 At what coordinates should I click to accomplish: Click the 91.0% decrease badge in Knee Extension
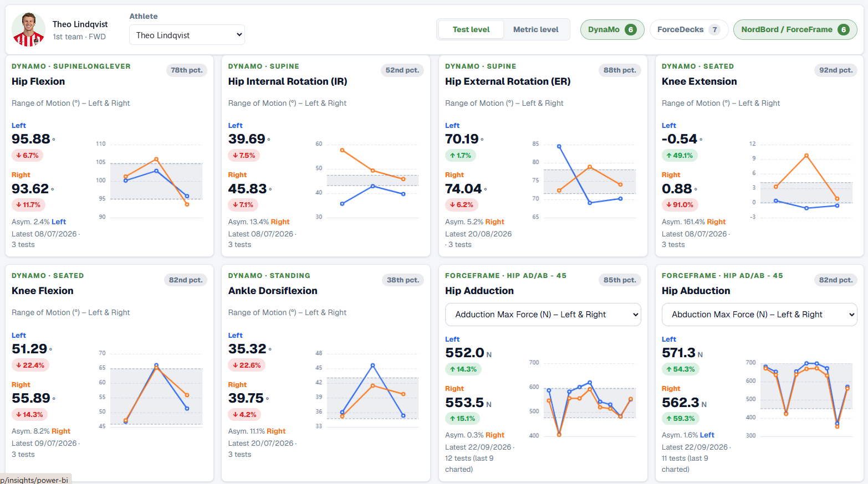point(680,205)
